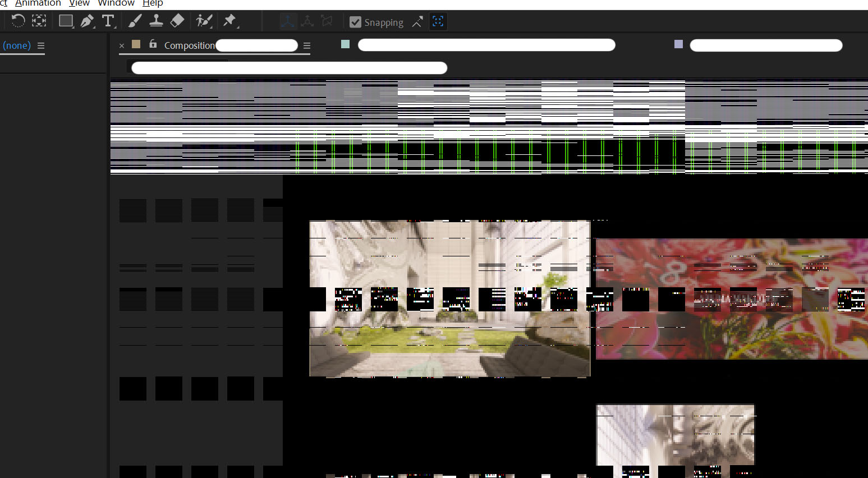
Task: Choose the Rectangle tool
Action: (66, 20)
